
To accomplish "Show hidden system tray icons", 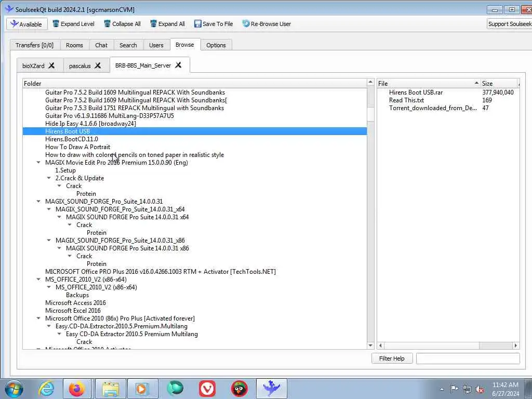I will [x=442, y=389].
